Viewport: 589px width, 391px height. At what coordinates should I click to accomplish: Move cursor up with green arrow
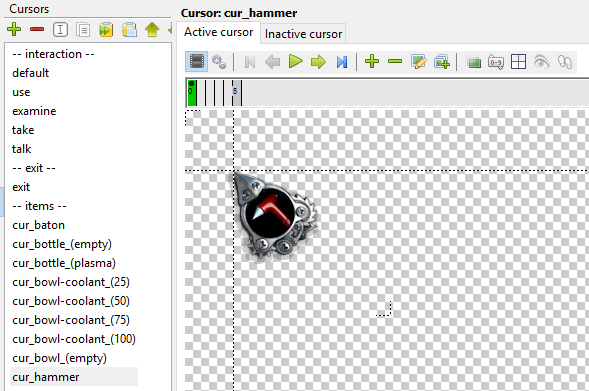pos(152,29)
